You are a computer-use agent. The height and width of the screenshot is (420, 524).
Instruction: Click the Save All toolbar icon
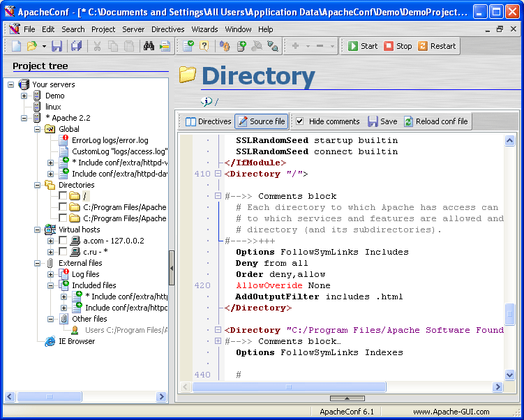77,46
